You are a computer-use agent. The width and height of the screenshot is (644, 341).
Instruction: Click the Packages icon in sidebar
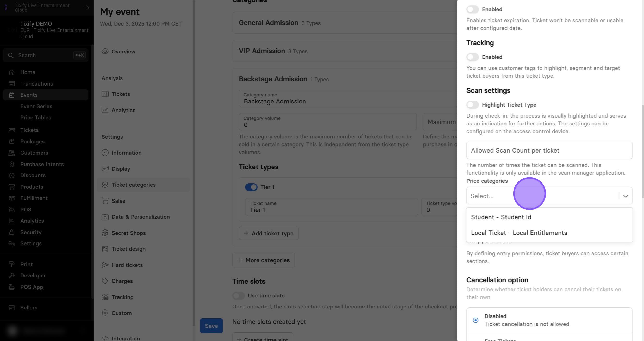click(x=11, y=142)
